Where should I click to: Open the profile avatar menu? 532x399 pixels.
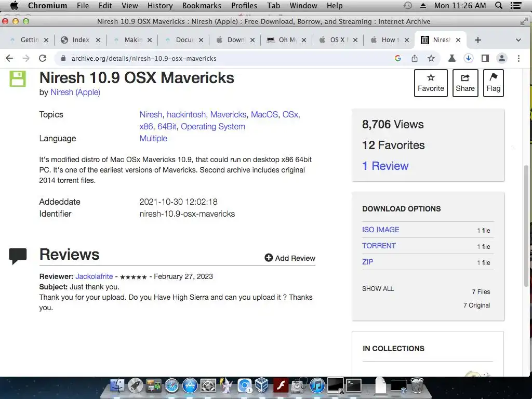[502, 58]
